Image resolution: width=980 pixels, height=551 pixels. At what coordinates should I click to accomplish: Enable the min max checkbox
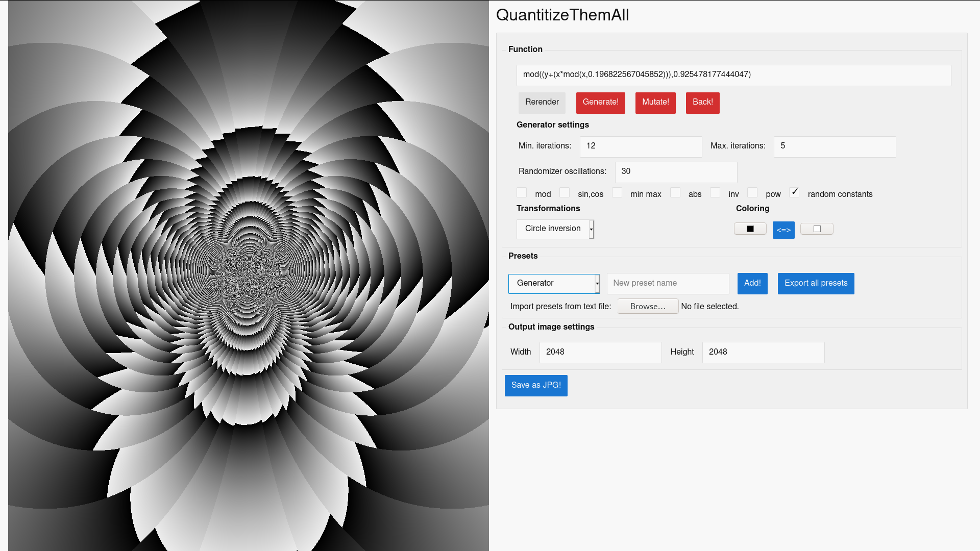coord(617,192)
